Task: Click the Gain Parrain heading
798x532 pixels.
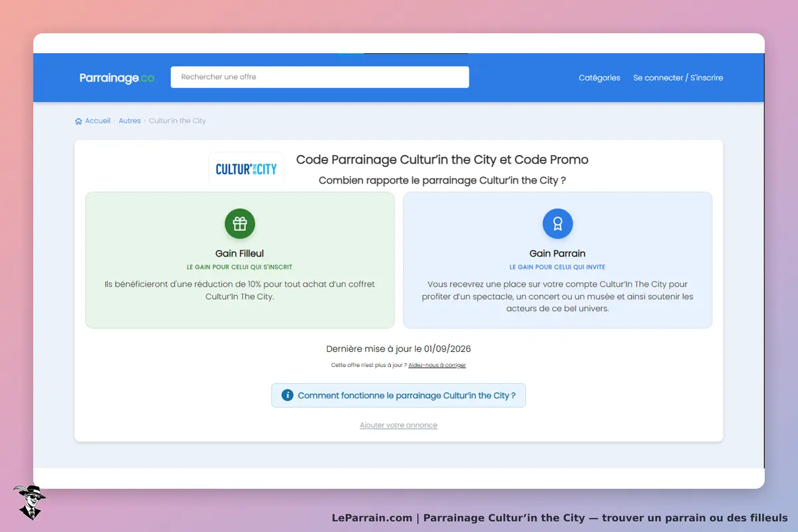Action: pos(557,253)
